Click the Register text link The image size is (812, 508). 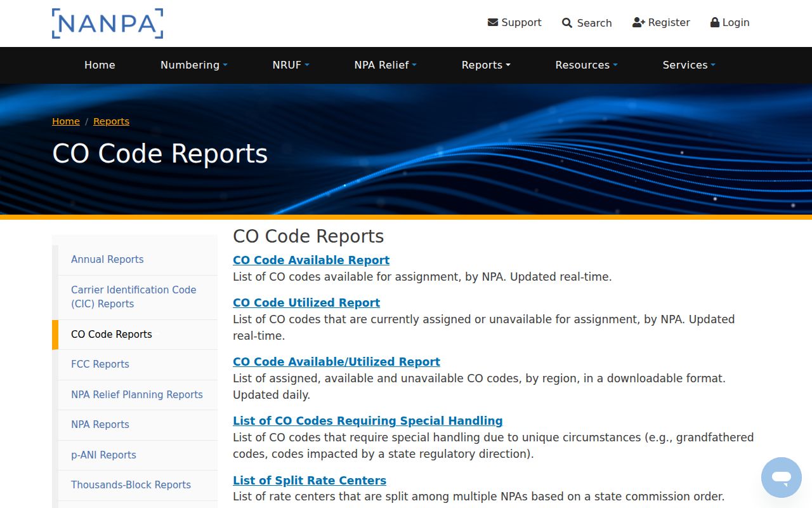tap(669, 22)
